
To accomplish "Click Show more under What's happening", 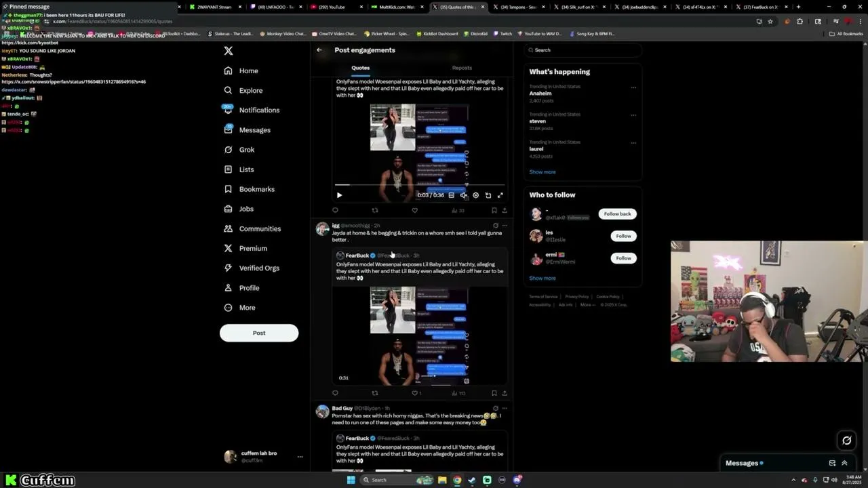I will 542,172.
